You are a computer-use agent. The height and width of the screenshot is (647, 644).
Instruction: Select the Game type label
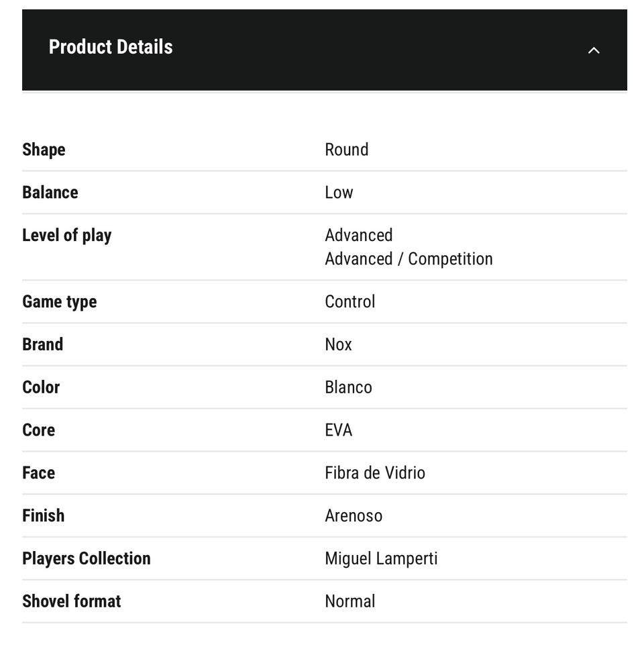pos(59,301)
